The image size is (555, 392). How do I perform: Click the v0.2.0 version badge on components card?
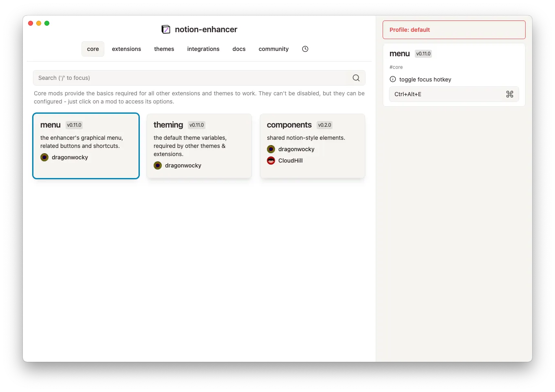(325, 125)
